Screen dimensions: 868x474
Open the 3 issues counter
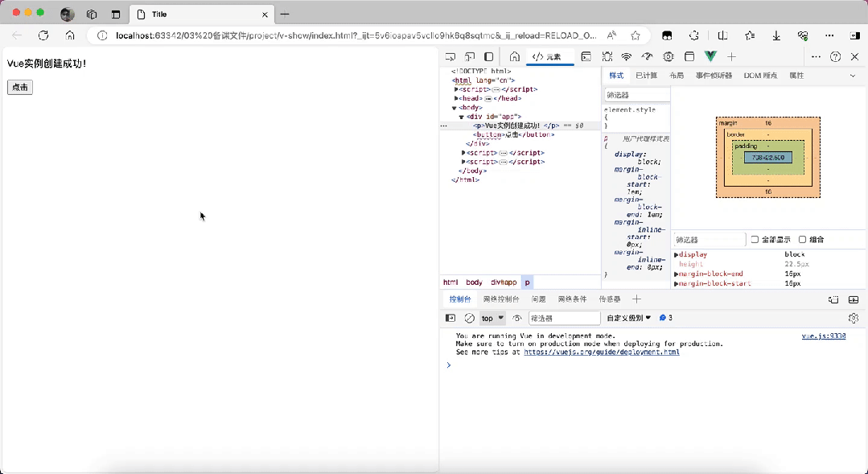(666, 318)
